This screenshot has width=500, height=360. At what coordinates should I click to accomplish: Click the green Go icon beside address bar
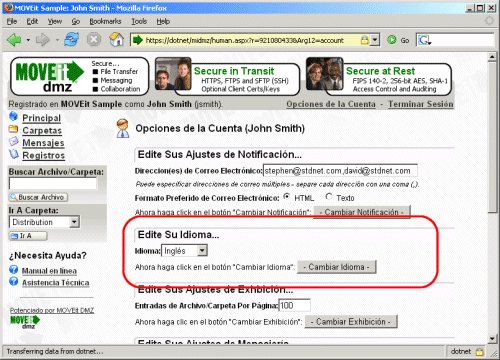pos(392,40)
